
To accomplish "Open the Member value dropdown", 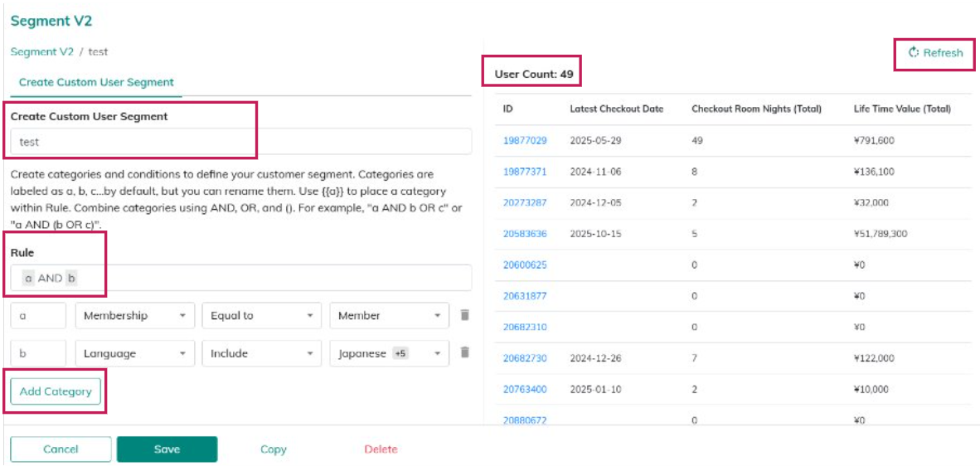I will (x=389, y=315).
